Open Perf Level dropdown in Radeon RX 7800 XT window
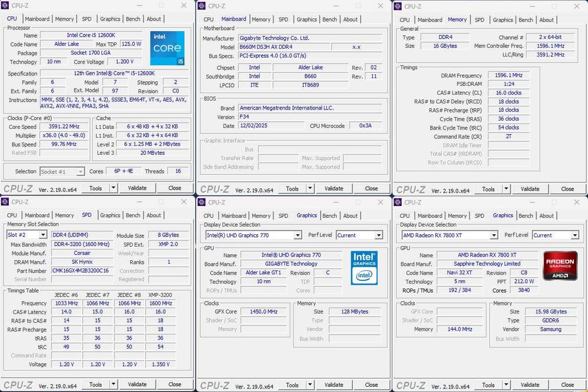Viewport: 588px width, 392px height. click(575, 235)
